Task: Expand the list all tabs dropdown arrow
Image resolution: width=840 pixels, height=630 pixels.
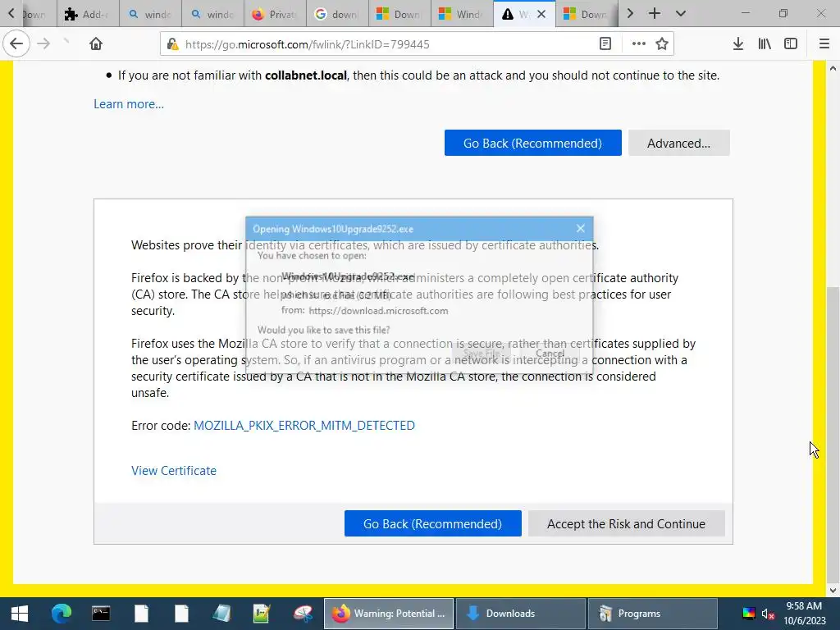Action: [681, 13]
